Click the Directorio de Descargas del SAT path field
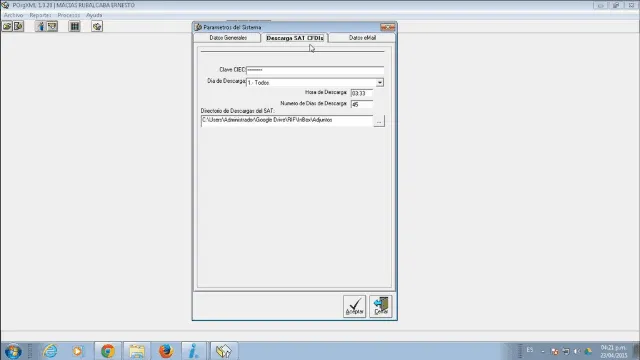This screenshot has height=360, width=640. click(x=287, y=121)
